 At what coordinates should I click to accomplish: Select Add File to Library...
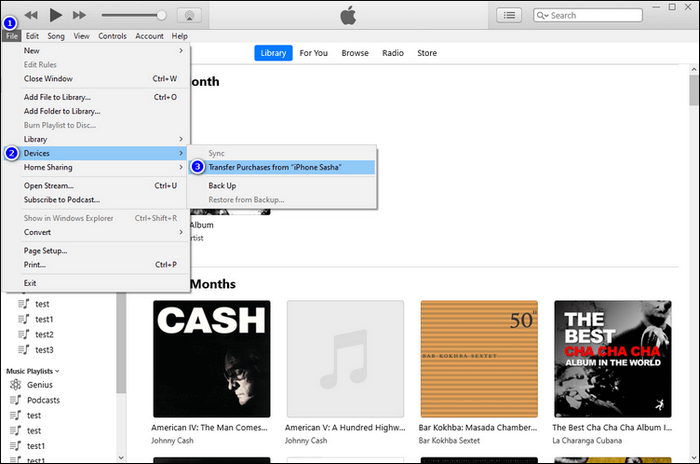97,97
